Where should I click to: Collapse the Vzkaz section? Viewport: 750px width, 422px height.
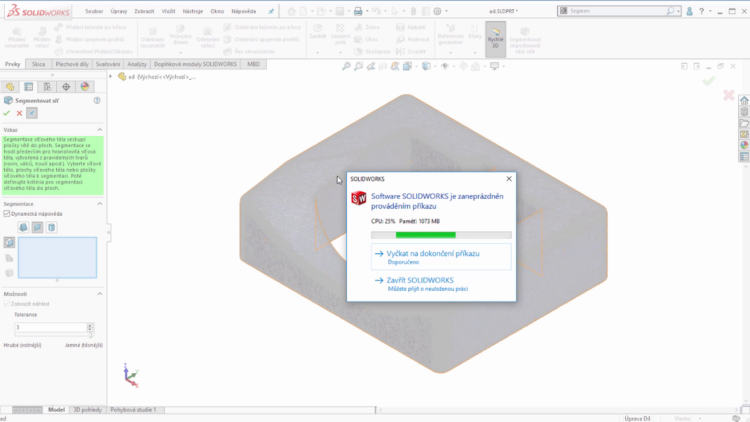coord(99,130)
